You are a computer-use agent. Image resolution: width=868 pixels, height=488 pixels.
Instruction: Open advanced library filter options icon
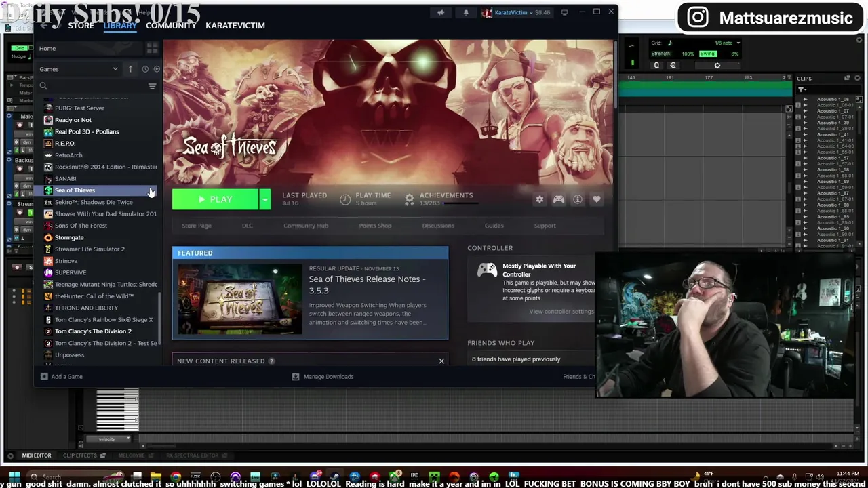pyautogui.click(x=152, y=86)
